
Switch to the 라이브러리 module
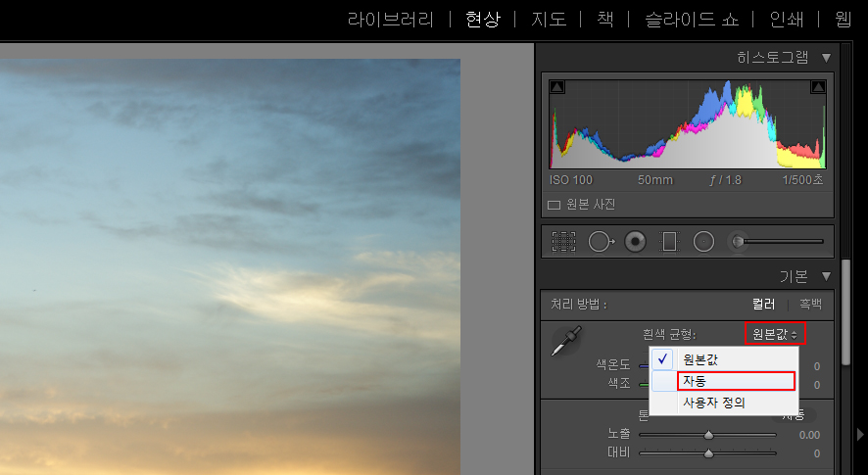(390, 20)
